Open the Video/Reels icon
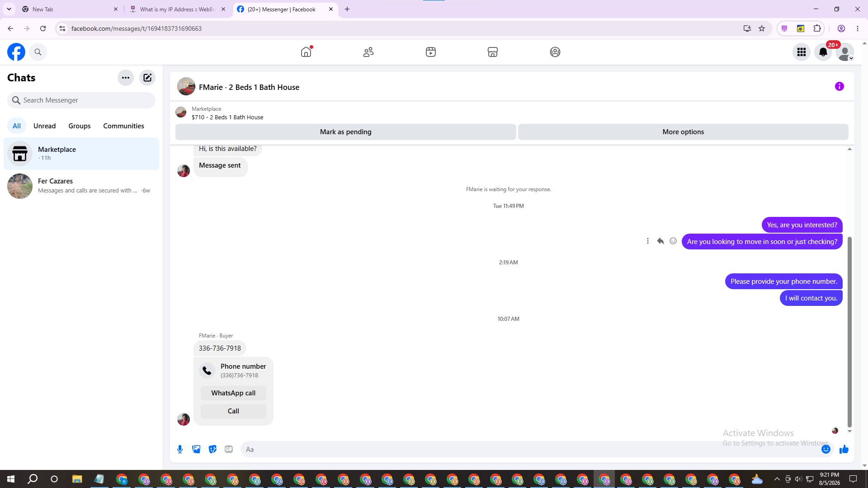Image resolution: width=868 pixels, height=488 pixels. click(431, 52)
